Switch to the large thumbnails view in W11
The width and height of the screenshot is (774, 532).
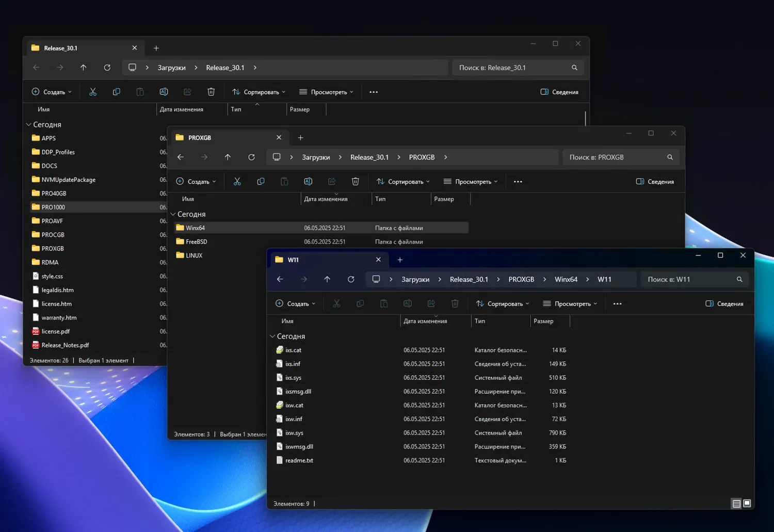click(x=747, y=504)
